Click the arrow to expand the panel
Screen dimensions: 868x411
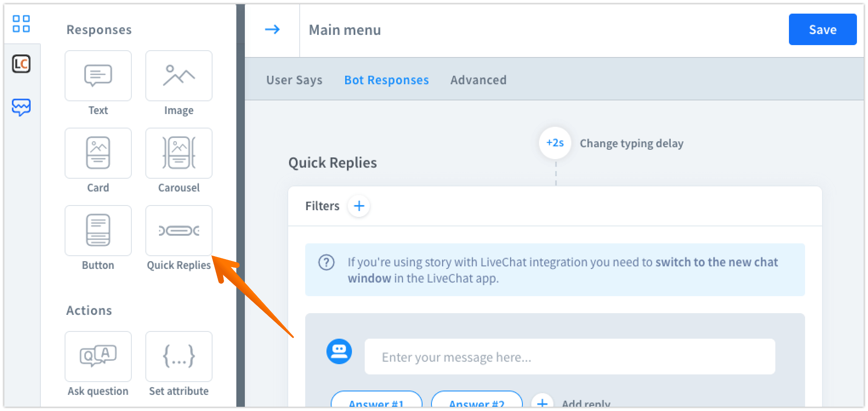(272, 29)
